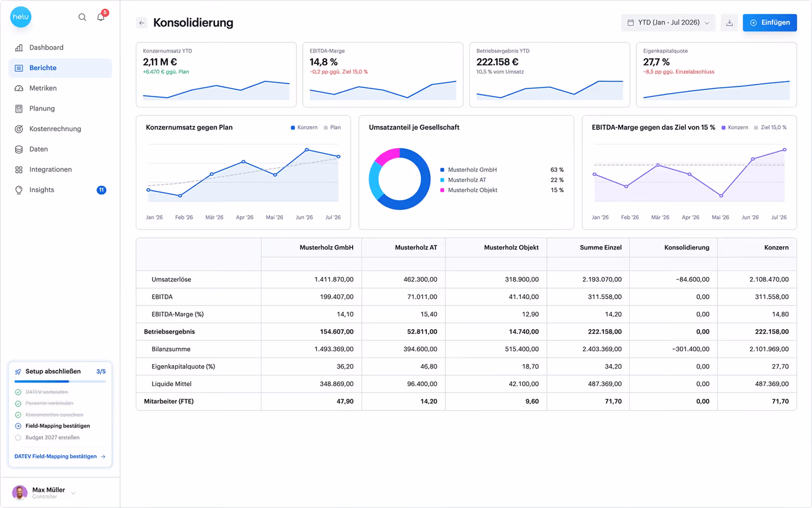
Task: Click the Einfügen button
Action: (770, 23)
